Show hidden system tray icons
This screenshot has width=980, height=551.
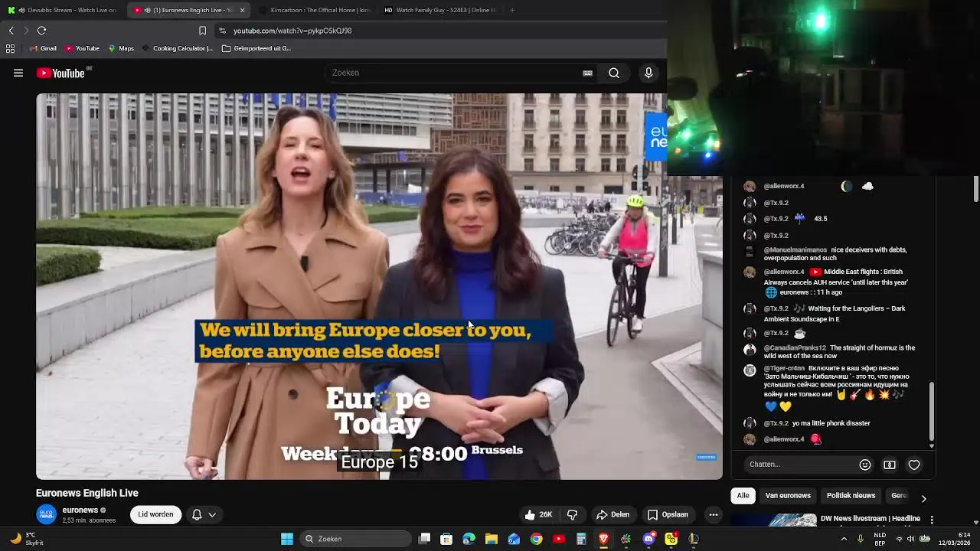point(844,539)
